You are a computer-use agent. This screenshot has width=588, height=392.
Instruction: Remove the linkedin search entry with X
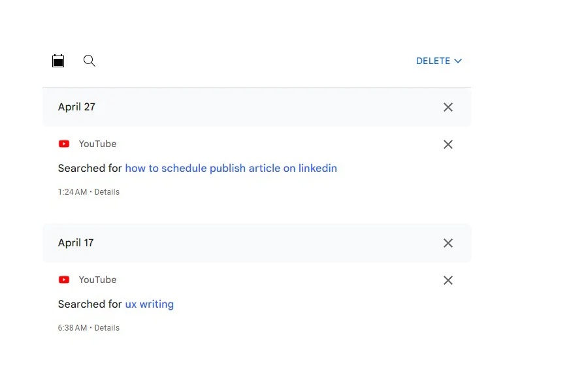(448, 144)
